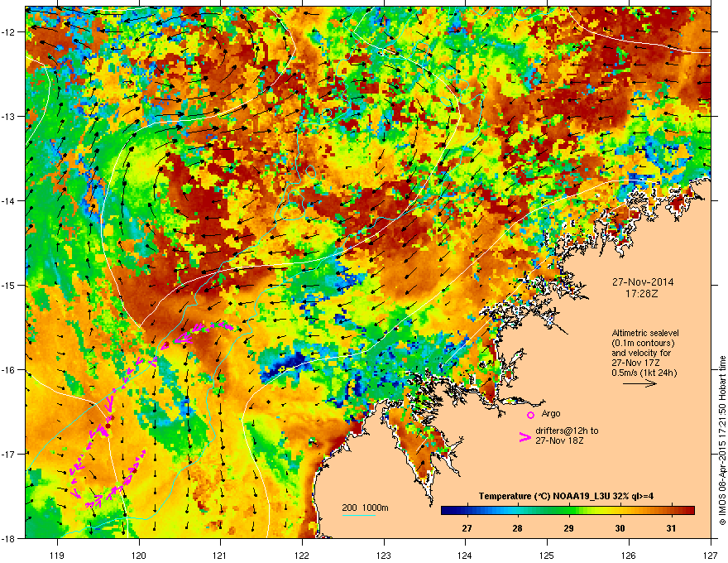
Task: Click the temperature color bar near 27
Action: [467, 511]
